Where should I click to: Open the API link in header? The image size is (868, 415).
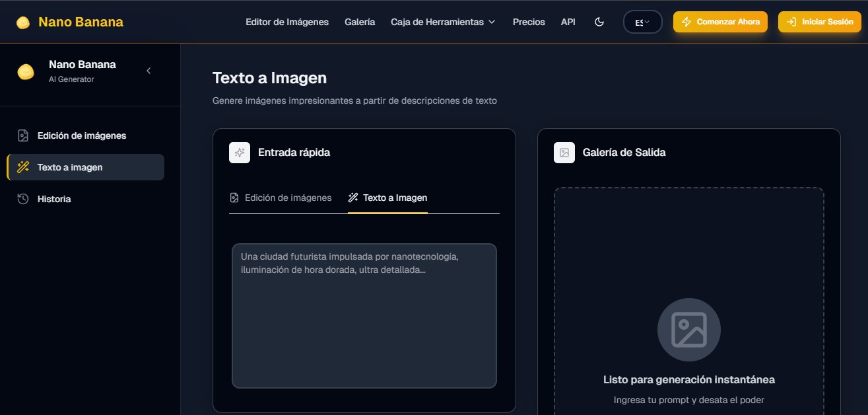(x=568, y=22)
